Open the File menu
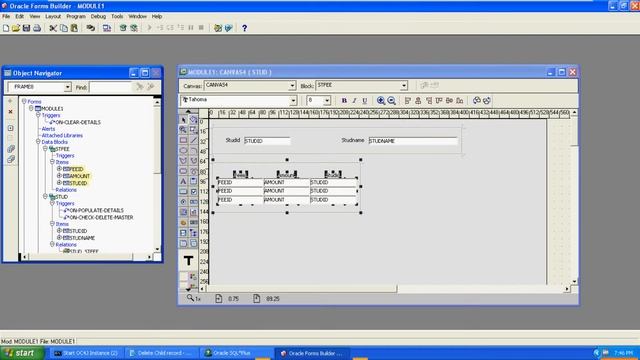This screenshot has height=360, width=640. pyautogui.click(x=6, y=16)
